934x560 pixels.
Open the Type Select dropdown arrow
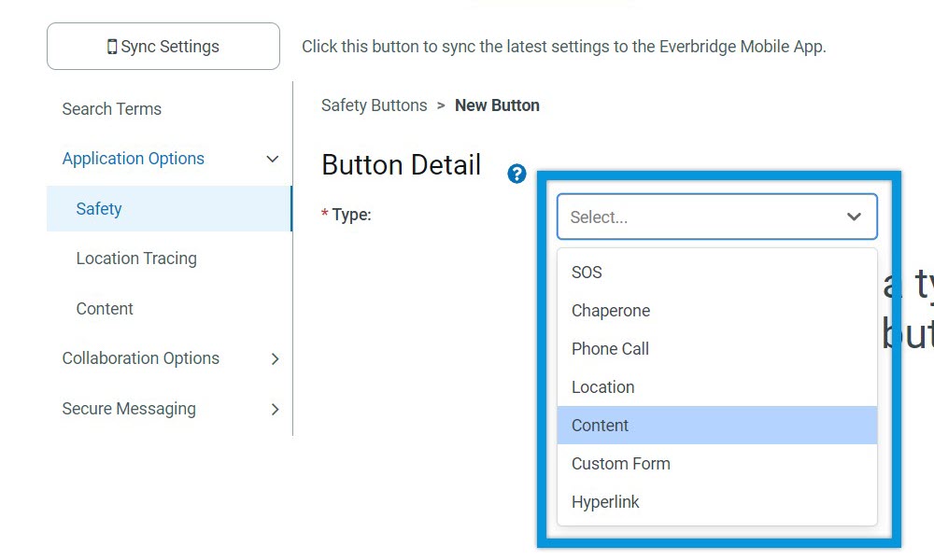click(854, 217)
